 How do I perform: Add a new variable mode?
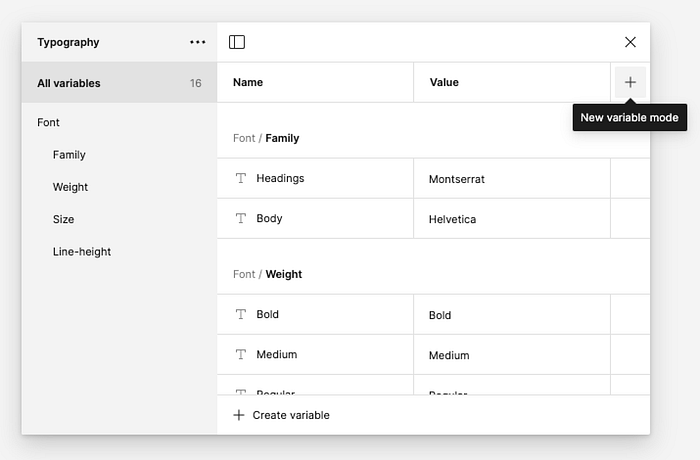[x=630, y=82]
